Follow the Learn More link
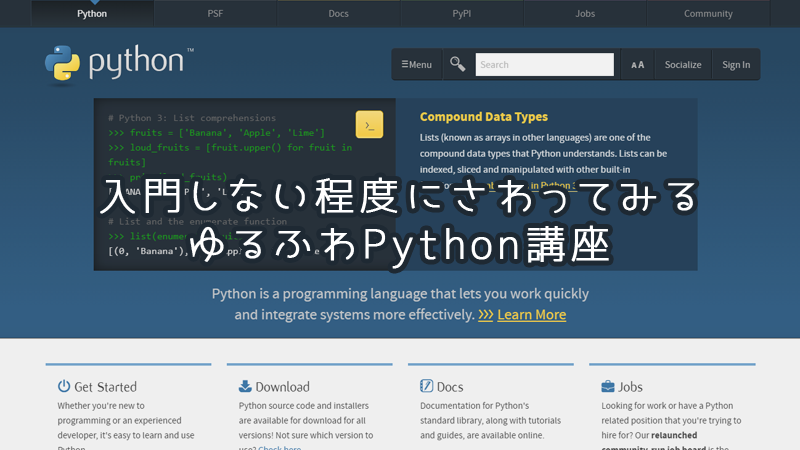The width and height of the screenshot is (800, 450). 532,315
